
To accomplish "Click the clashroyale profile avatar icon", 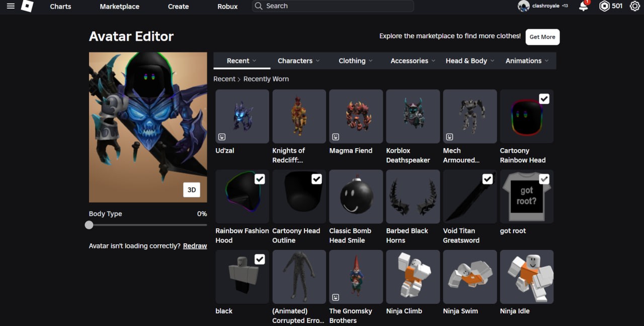I will [x=524, y=6].
